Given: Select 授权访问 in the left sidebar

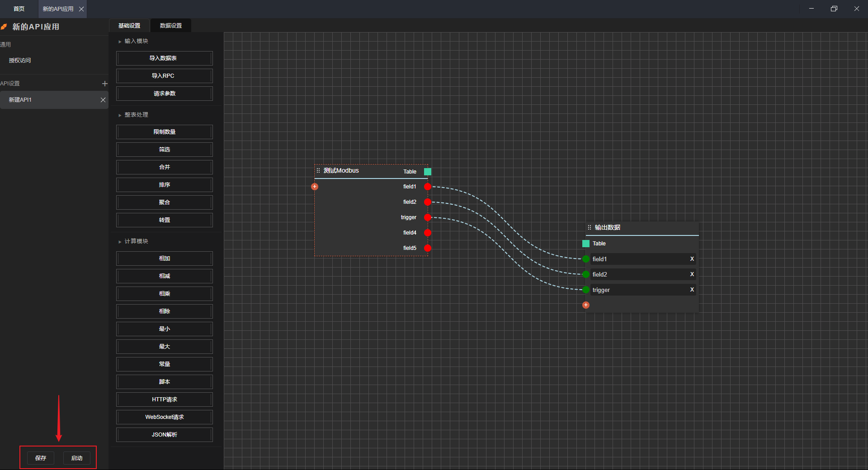Looking at the screenshot, I should (20, 61).
